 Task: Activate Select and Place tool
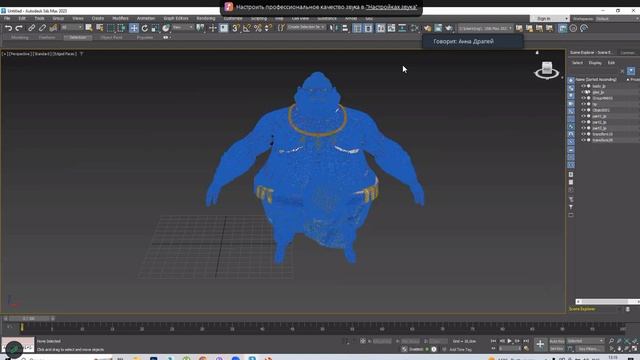click(x=166, y=28)
